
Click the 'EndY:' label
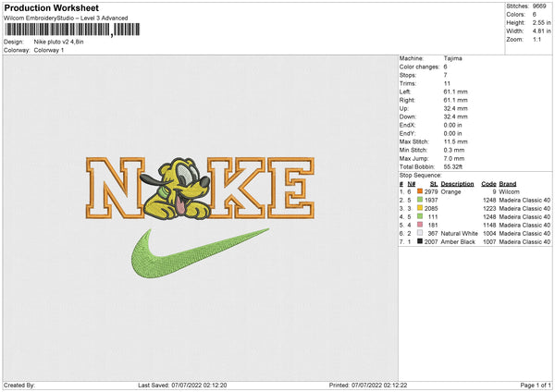click(x=407, y=133)
